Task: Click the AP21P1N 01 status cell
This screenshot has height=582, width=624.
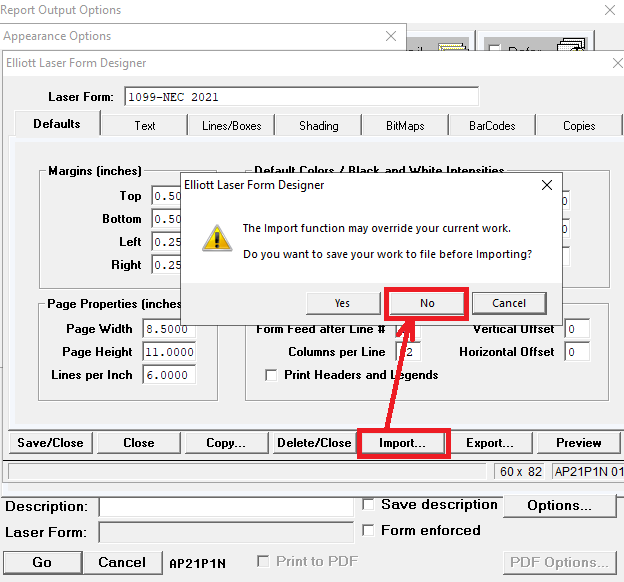Action: coord(588,472)
